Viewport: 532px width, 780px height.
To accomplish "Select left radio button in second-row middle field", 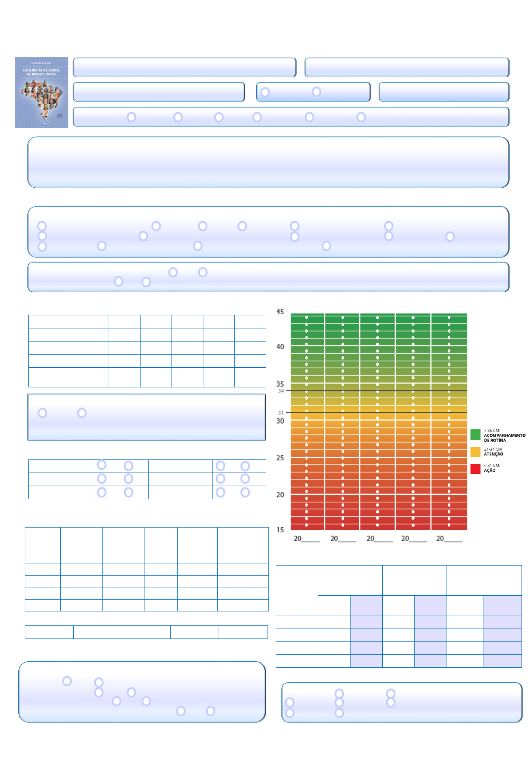I will click(265, 92).
